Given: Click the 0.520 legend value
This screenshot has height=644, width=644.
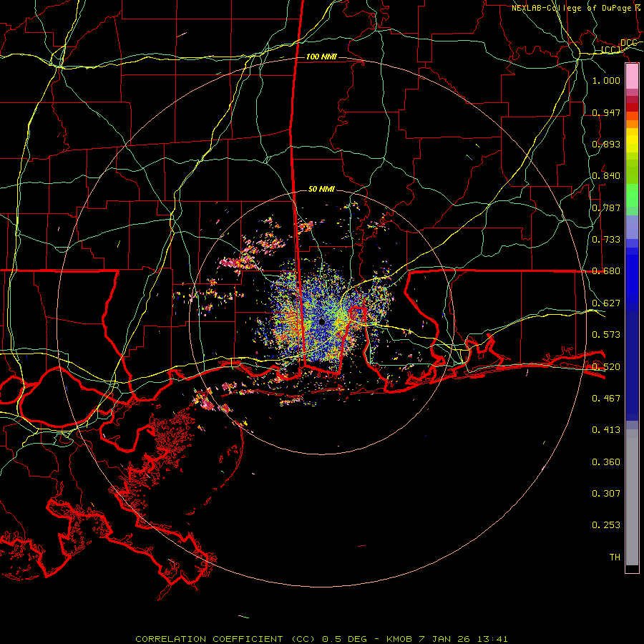Looking at the screenshot, I should coord(606,367).
